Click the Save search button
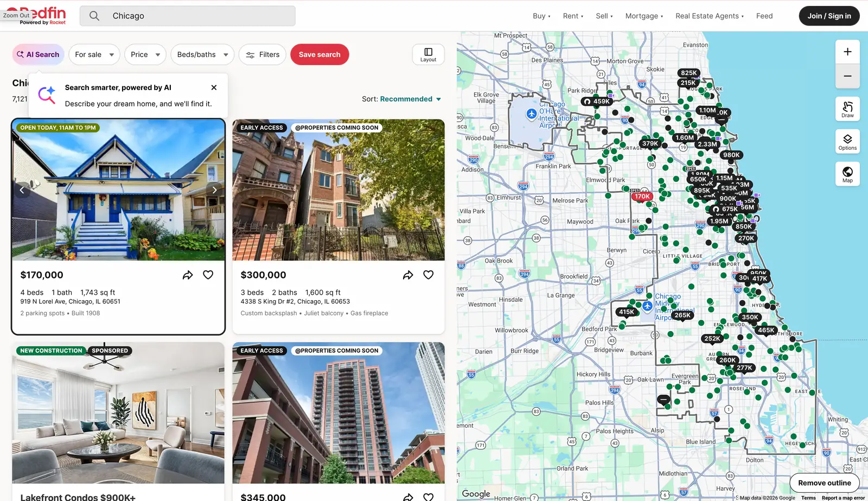Viewport: 868px width, 501px height. point(320,55)
